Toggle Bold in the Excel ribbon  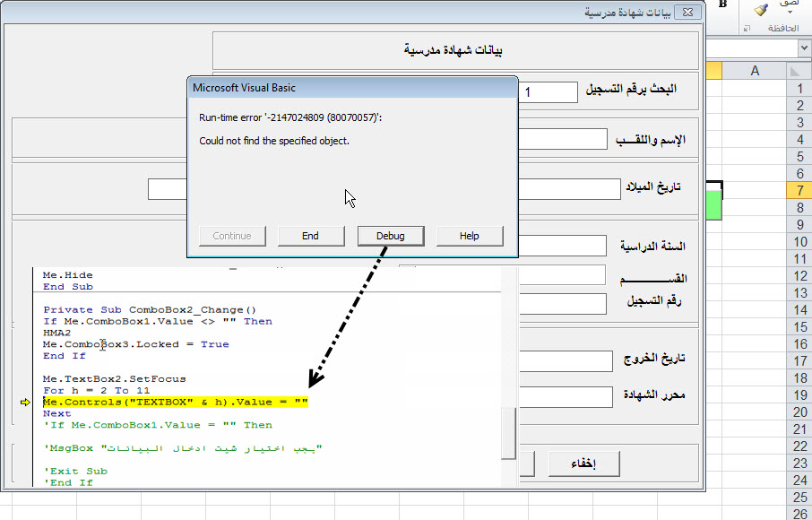[722, 4]
